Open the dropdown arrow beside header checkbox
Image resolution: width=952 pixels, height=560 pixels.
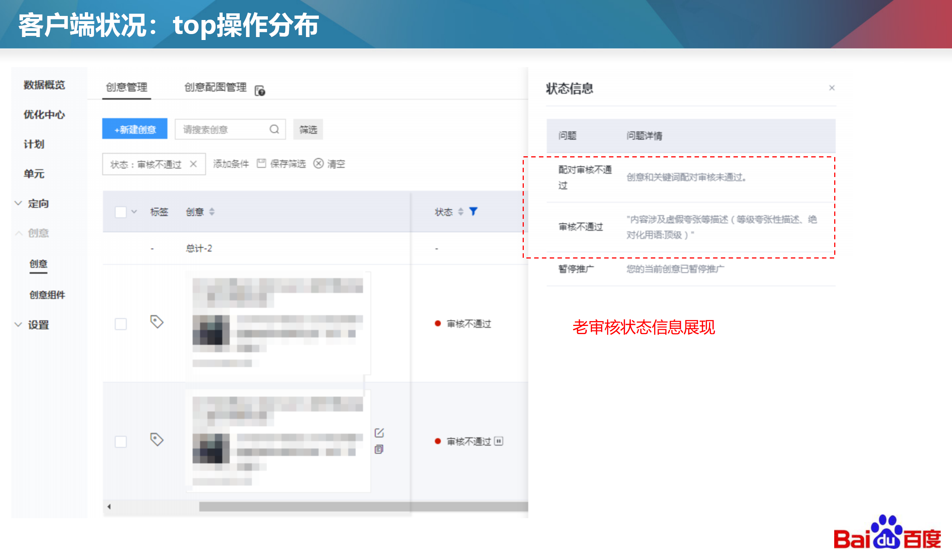click(x=134, y=212)
